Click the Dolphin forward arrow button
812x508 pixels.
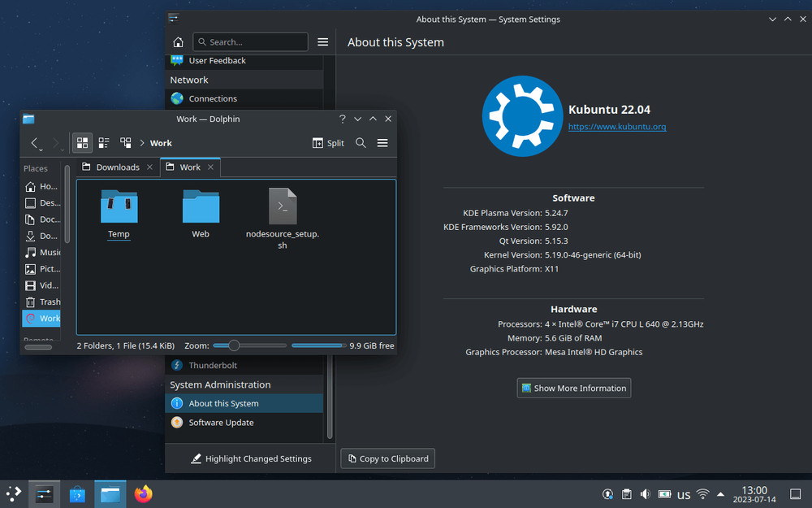click(57, 143)
